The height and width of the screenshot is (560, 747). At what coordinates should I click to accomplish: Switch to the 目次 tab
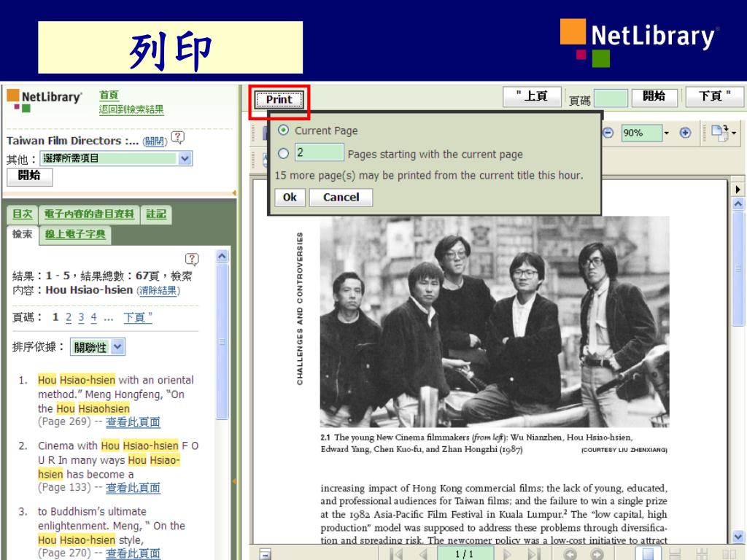point(23,214)
